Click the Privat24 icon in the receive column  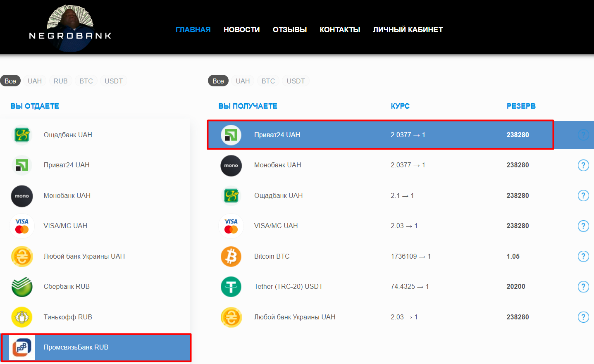click(231, 135)
